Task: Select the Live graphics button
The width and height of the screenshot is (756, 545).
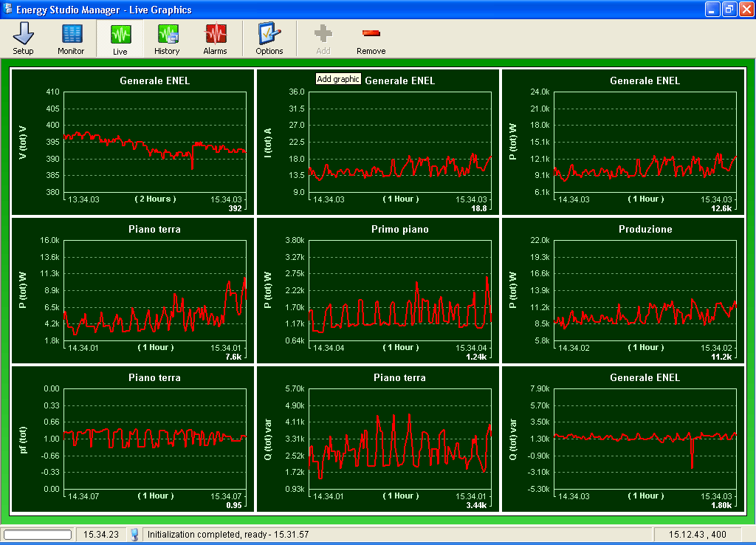Action: (x=120, y=38)
